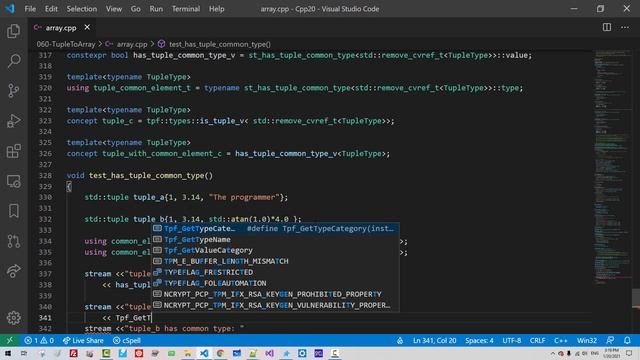The width and height of the screenshot is (640, 360).
Task: Pick the NCRYPT_PCP_TPM_IFX_RSA_KEYGEN_VULNERABILITY suggestion
Action: pos(275,305)
